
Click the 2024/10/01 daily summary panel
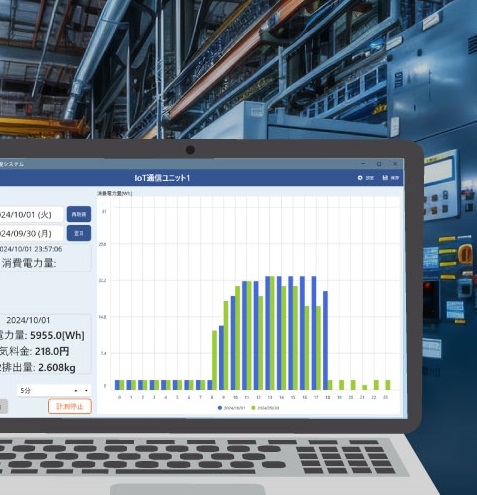45,344
